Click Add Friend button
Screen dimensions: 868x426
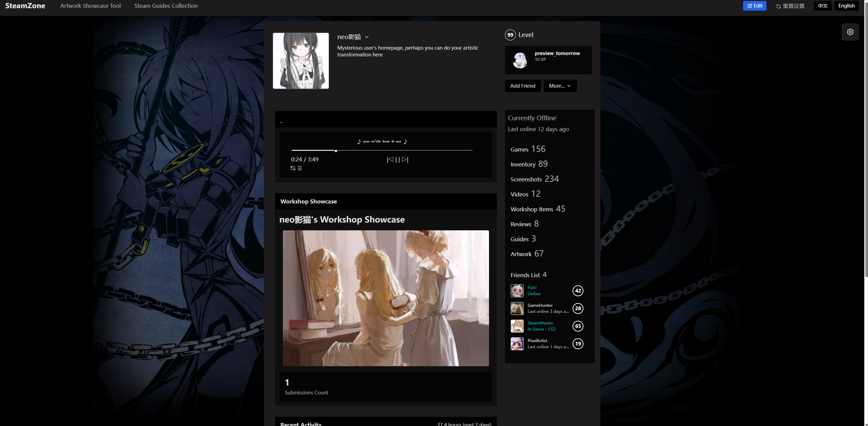[523, 86]
